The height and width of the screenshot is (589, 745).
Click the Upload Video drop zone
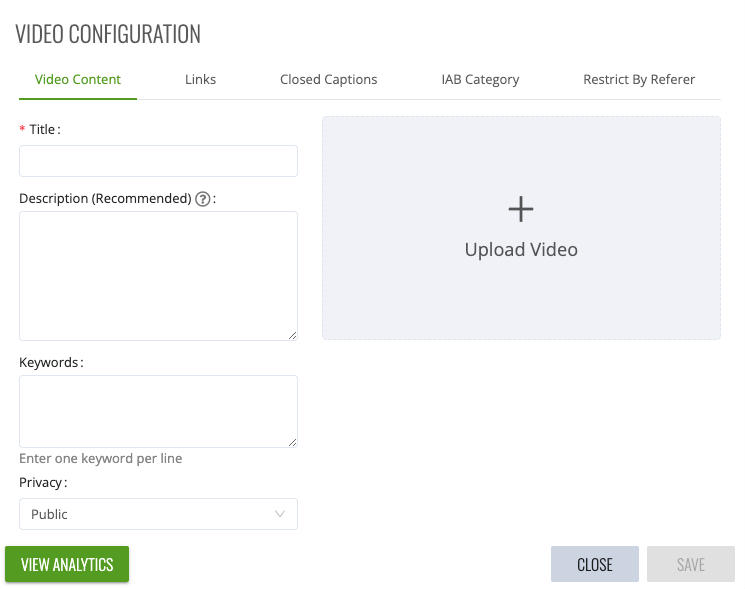click(521, 228)
